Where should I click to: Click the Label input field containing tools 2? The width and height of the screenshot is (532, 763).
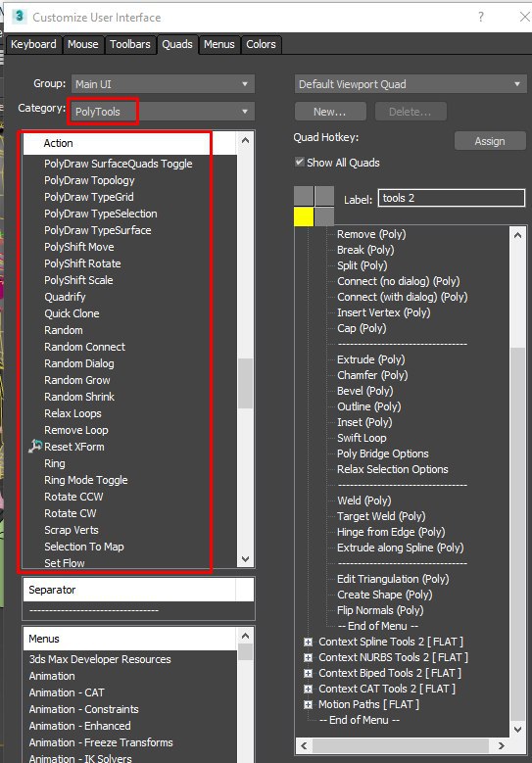point(452,198)
